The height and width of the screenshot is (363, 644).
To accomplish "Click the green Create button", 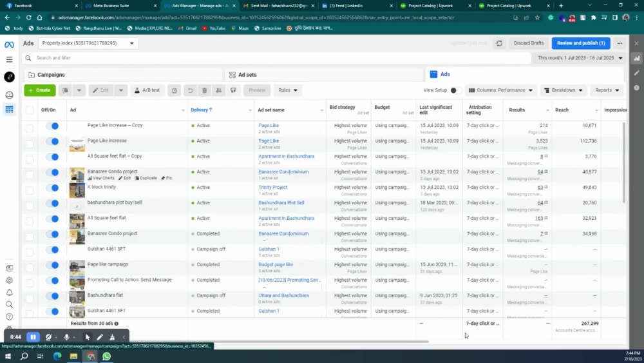I will [40, 90].
